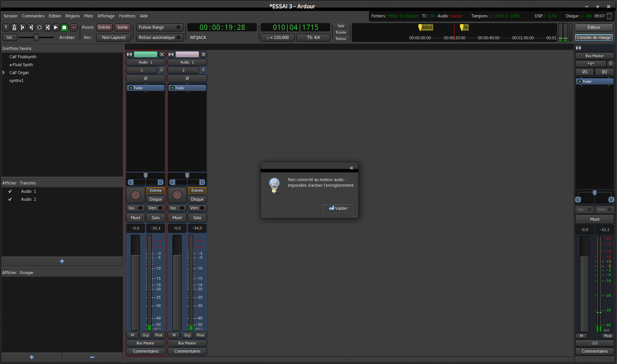Arm Audio 2 track record button

point(177,195)
